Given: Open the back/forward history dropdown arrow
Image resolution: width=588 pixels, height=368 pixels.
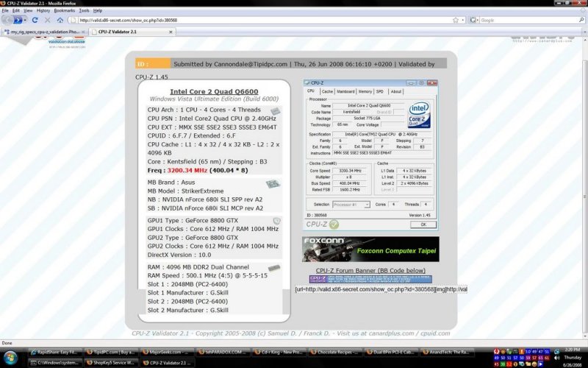Looking at the screenshot, I should click(25, 20).
